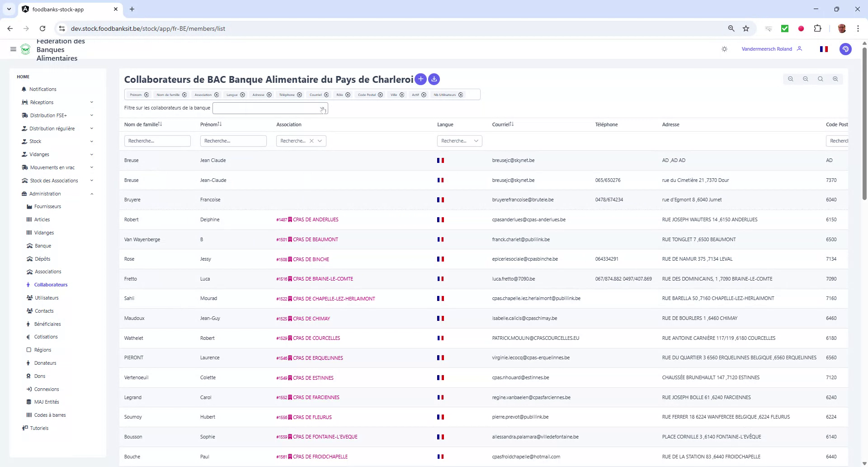Click the Federation des Banques Alimentaires logo
The image size is (868, 467).
coord(25,49)
